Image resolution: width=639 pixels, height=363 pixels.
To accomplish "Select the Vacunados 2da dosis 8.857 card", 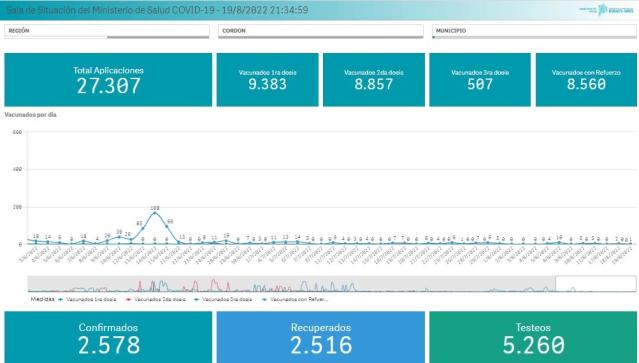I will [x=374, y=80].
